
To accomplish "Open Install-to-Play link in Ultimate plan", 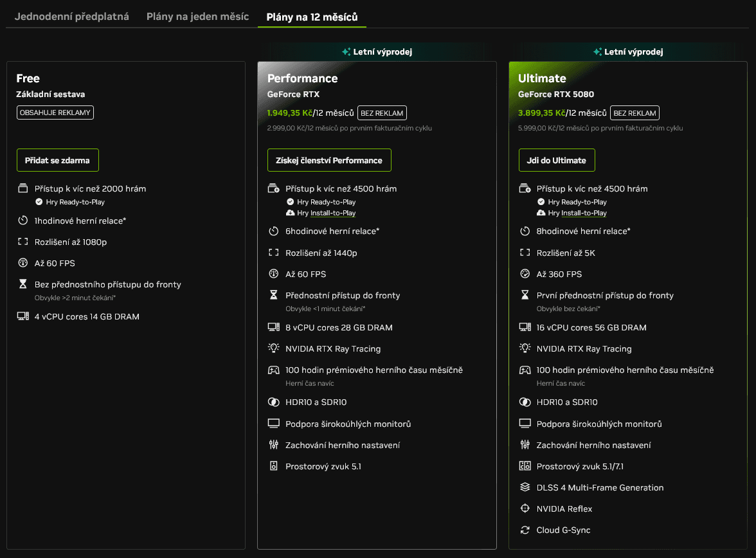I will 584,213.
